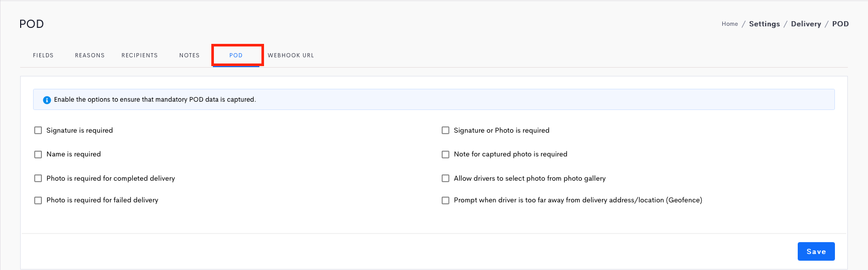Tick the Name is required checkbox
Viewport: 868px width, 270px height.
pos(38,154)
